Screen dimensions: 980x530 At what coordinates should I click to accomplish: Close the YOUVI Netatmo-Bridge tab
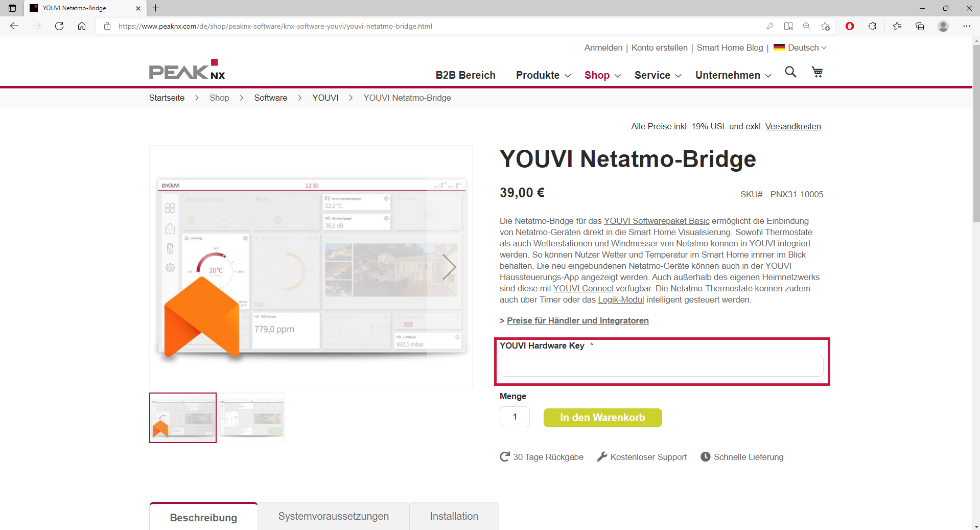click(138, 8)
